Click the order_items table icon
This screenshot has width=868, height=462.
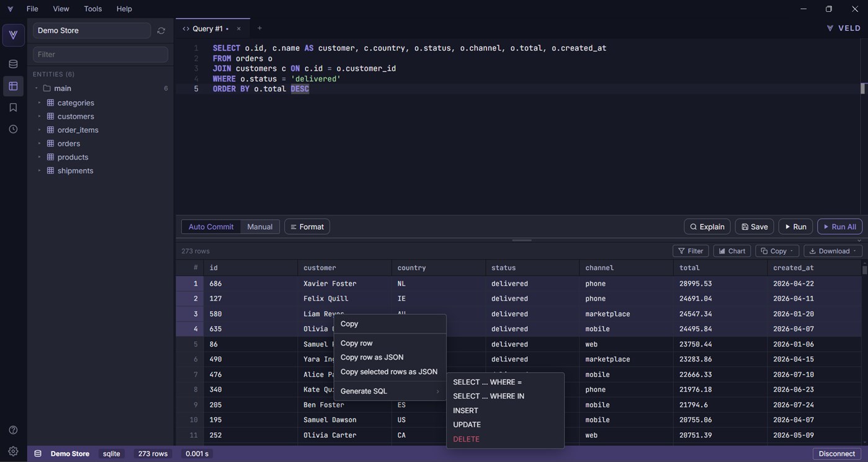pos(51,130)
